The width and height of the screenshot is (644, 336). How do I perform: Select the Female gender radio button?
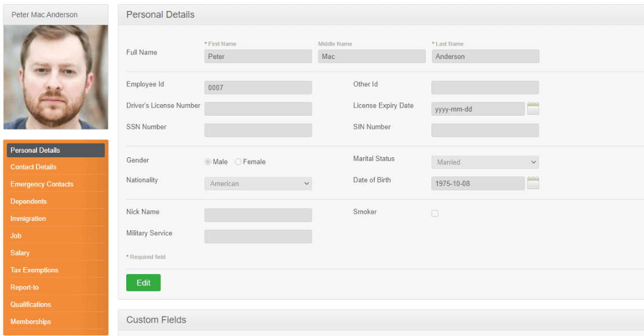pos(238,162)
